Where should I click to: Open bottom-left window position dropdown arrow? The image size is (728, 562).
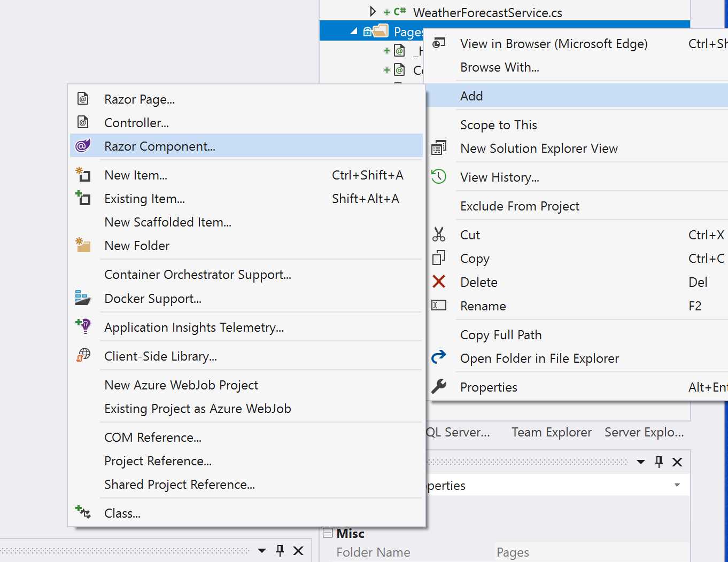(x=262, y=550)
